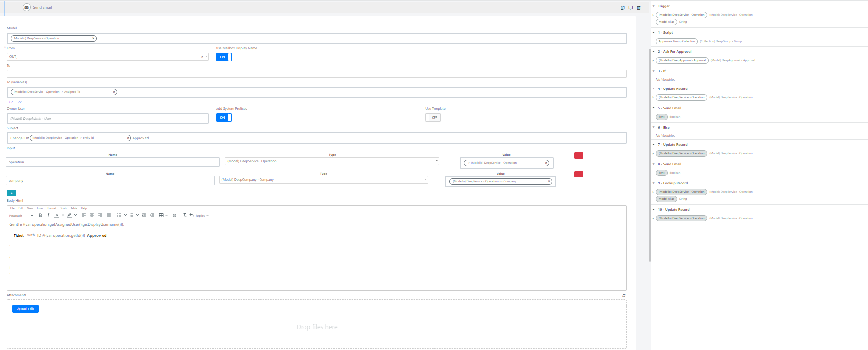868x350 pixels.
Task: Turn on the Use Template switch
Action: [433, 117]
